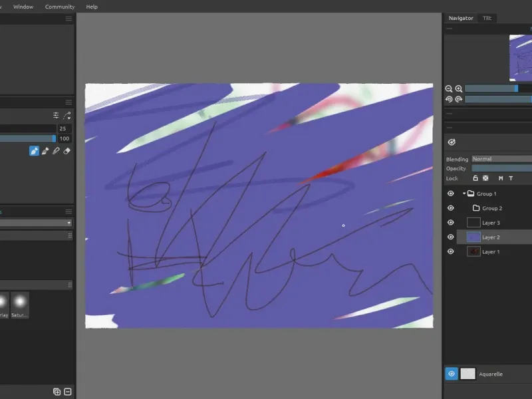
Task: Click the Navigator canvas preview thumbnail
Action: tap(521, 58)
